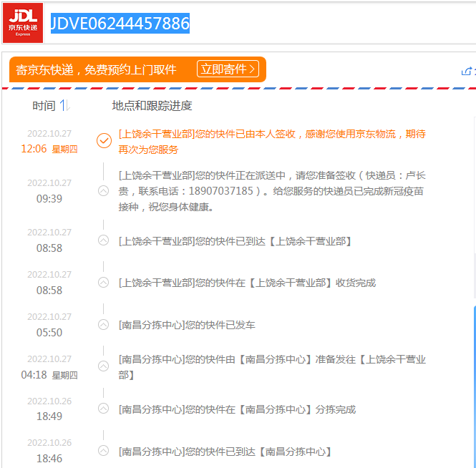Image resolution: width=476 pixels, height=468 pixels.
Task: Click status icon for 收货完成 entry
Action: (x=104, y=283)
